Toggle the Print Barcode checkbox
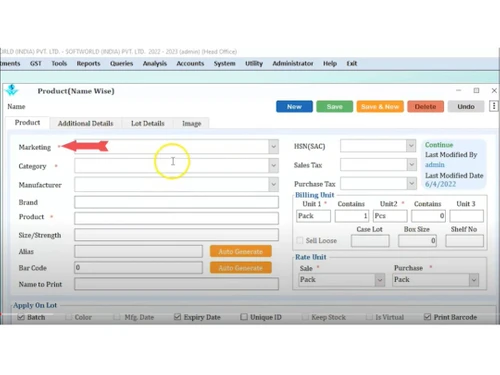 (427, 317)
